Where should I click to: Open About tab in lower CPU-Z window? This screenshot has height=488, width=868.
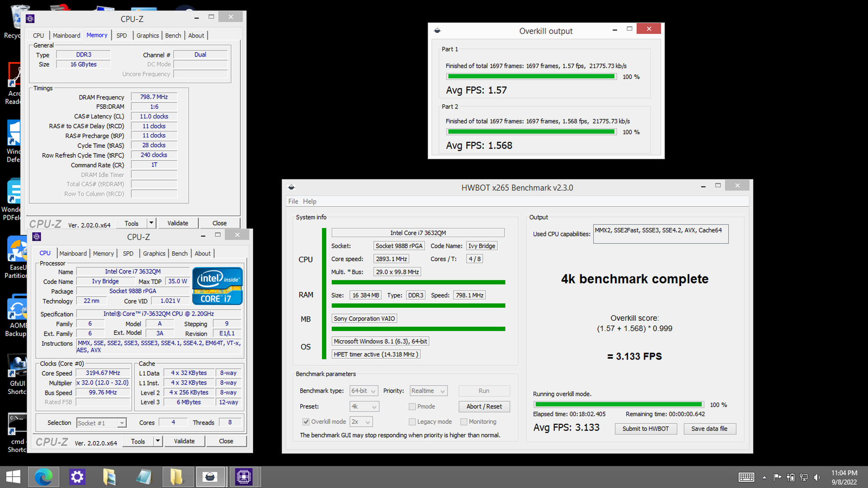pos(203,253)
